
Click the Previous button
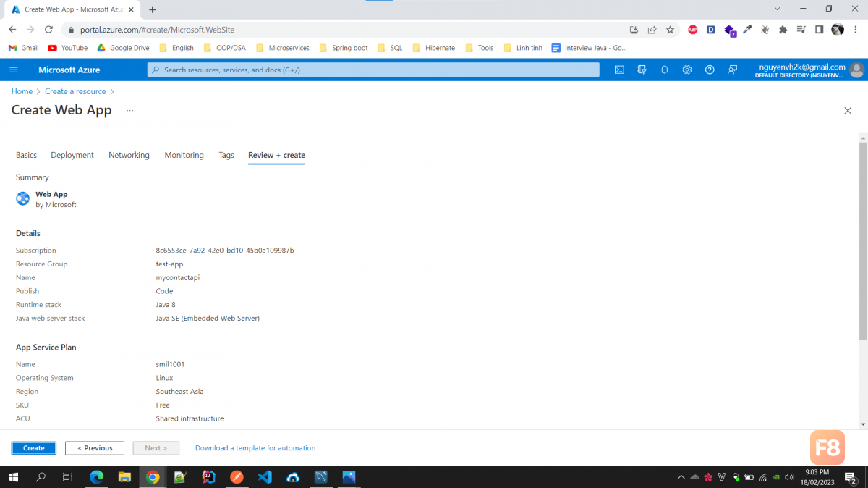tap(95, 448)
